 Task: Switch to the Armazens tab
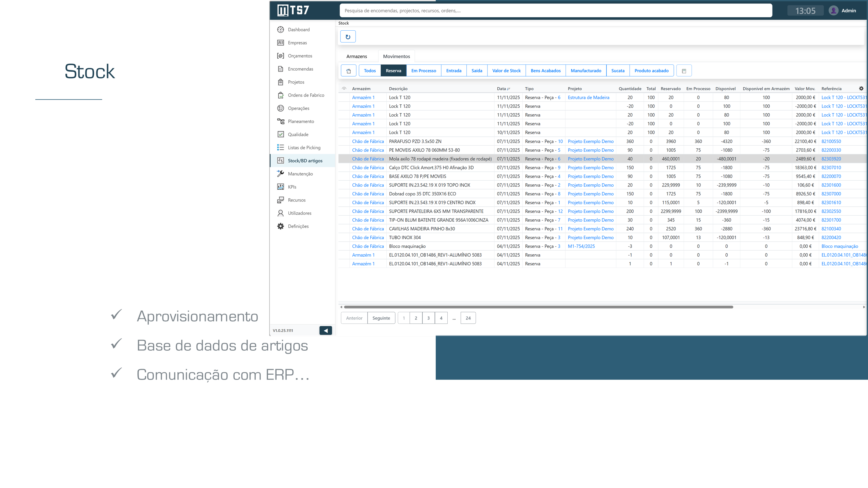356,56
